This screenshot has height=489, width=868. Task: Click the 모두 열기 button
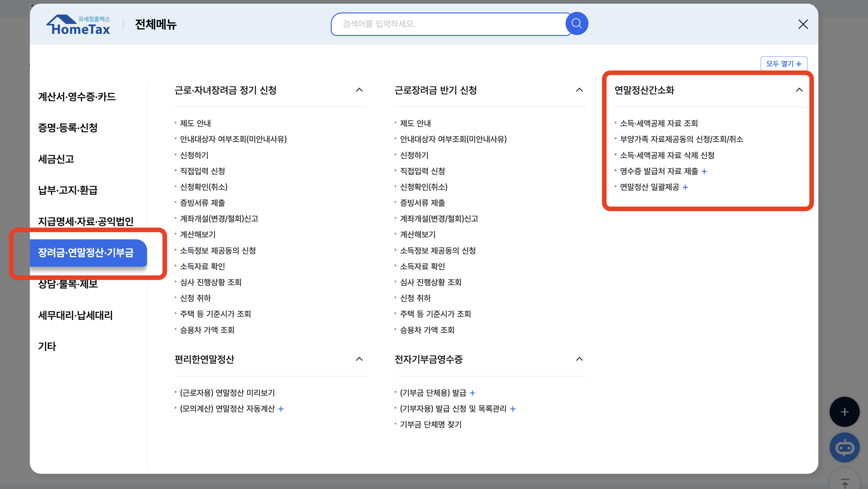(x=783, y=64)
